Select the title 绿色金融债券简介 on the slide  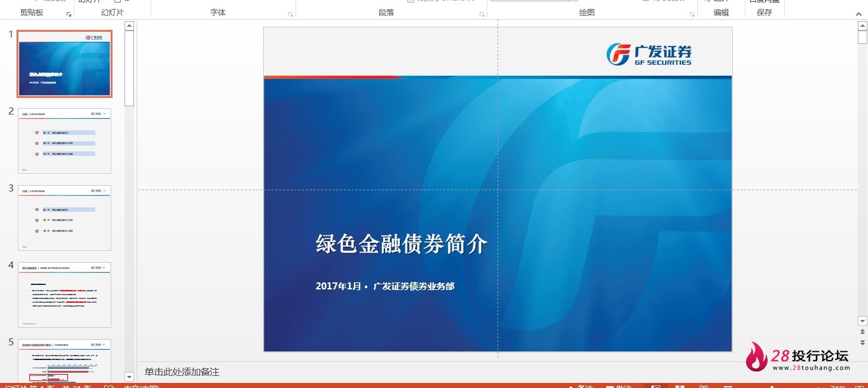[402, 244]
